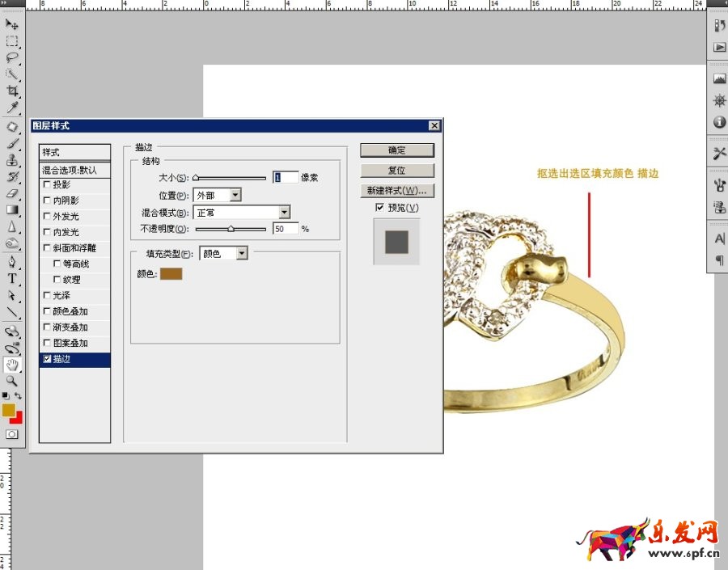Image resolution: width=728 pixels, height=570 pixels.
Task: Uncheck the 描边 stroke checkbox
Action: [x=47, y=359]
